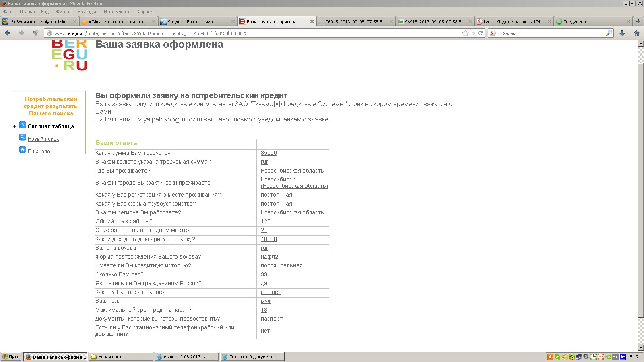
Task: Close the Ваша заявка оформлена tab
Action: click(312, 22)
